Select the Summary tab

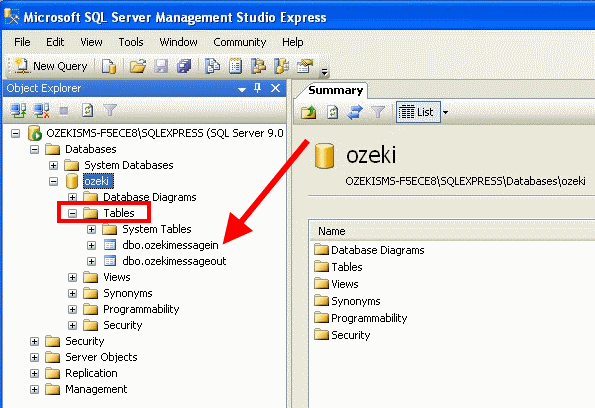pos(335,90)
